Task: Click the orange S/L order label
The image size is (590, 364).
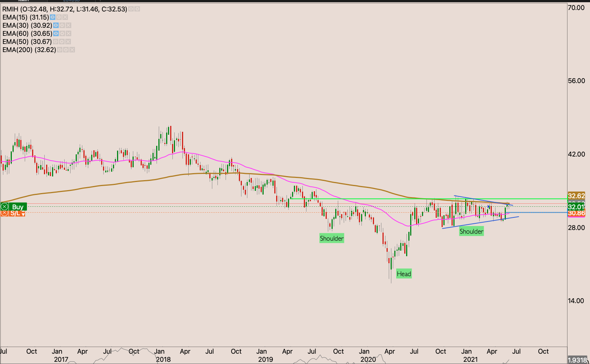Action: tap(15, 213)
